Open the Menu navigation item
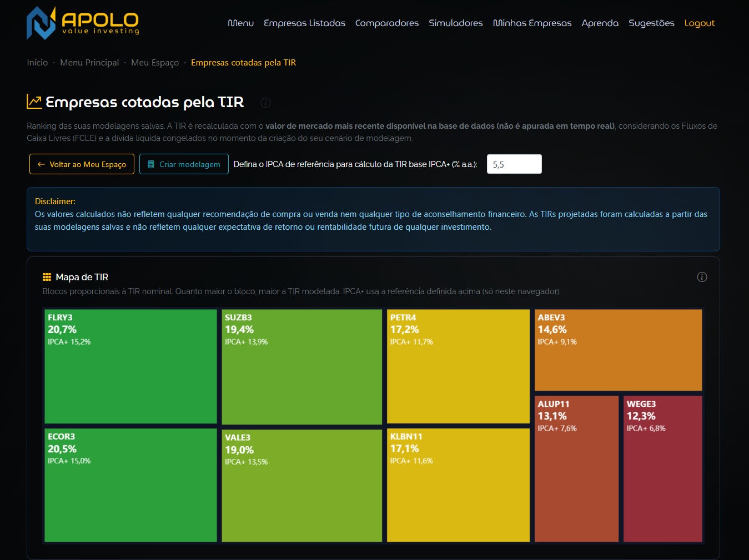Viewport: 749px width, 560px height. pos(240,23)
